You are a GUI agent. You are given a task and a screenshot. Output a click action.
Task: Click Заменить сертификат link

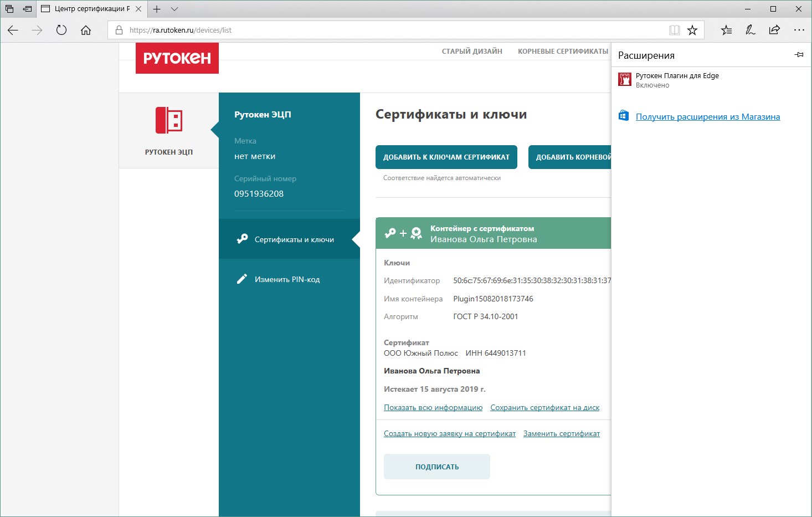(562, 433)
